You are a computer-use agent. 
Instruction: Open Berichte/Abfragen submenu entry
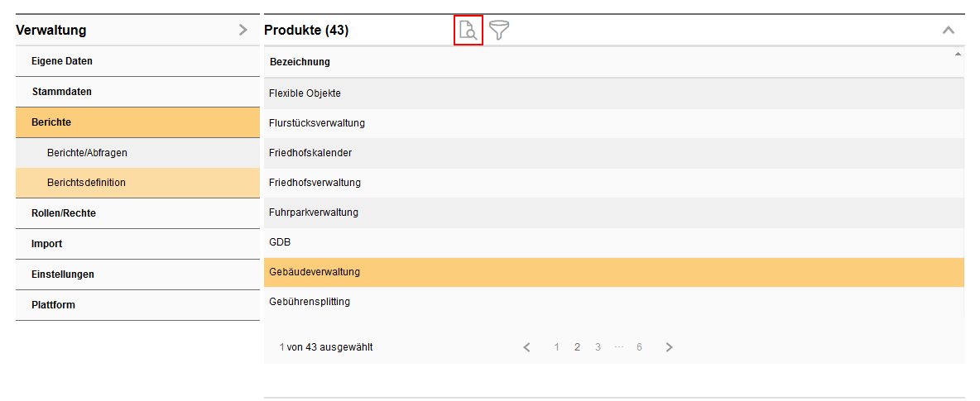87,153
